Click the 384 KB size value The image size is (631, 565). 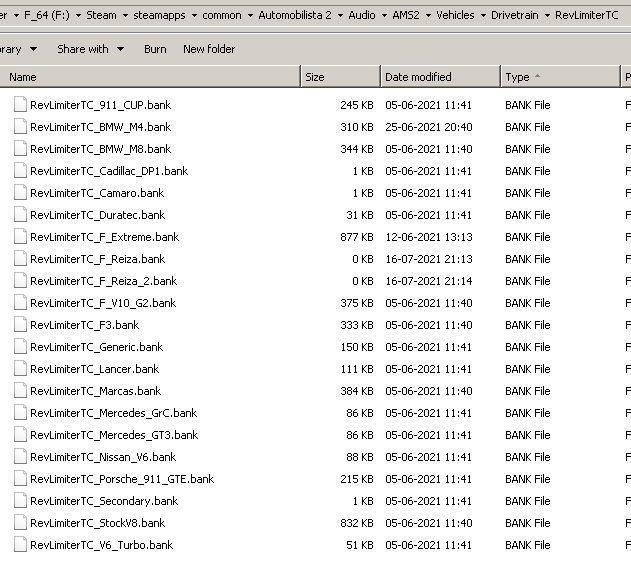[357, 391]
